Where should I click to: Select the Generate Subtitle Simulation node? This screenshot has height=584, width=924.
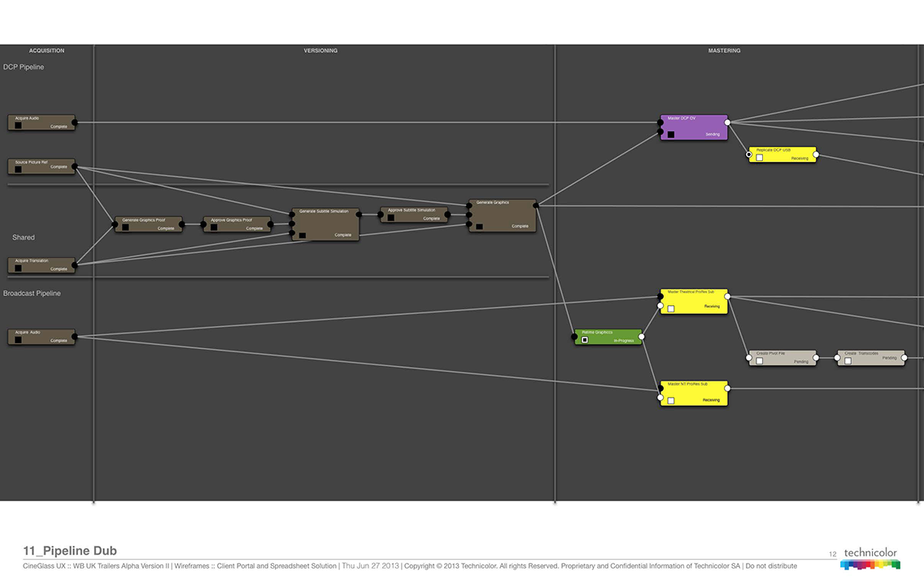pos(326,224)
